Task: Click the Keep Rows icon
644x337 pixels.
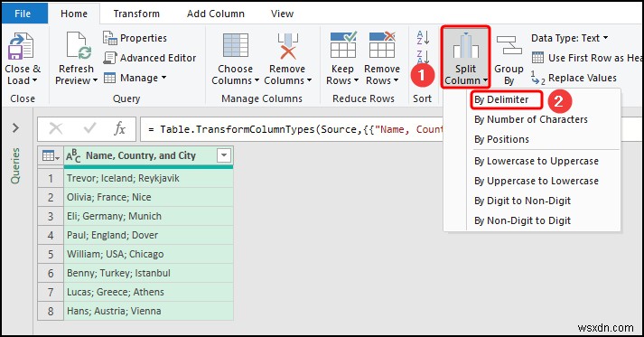Action: pyautogui.click(x=343, y=45)
